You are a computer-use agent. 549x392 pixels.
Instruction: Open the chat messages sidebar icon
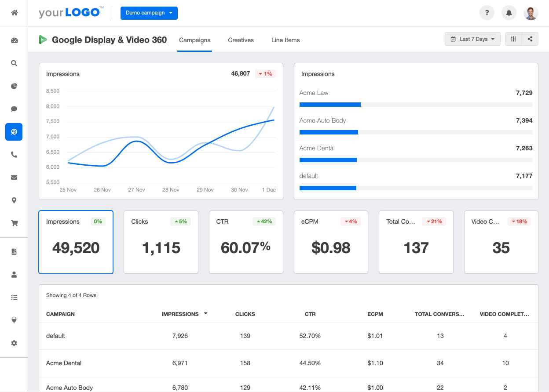[x=14, y=109]
